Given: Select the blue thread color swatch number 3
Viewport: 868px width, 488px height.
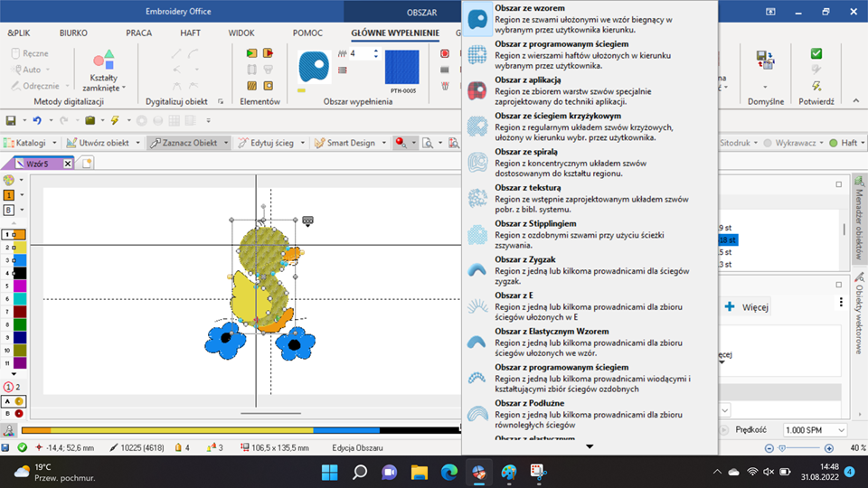Looking at the screenshot, I should pyautogui.click(x=19, y=259).
